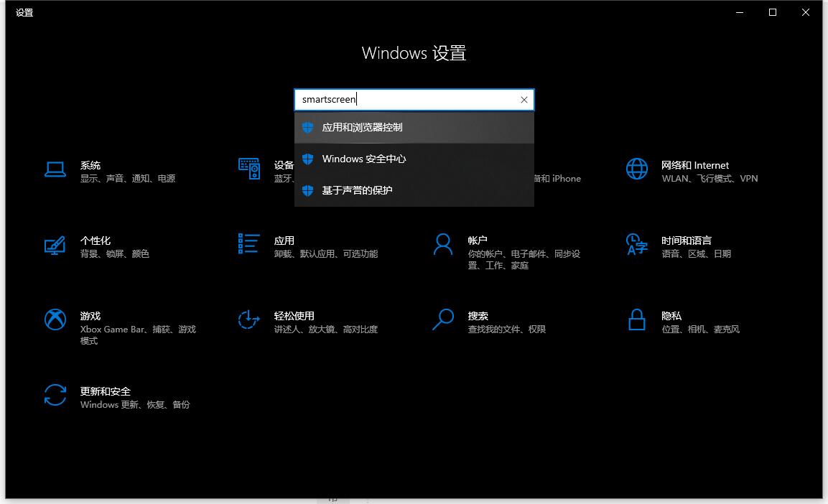Click the 搜索 magnifying glass icon
828x504 pixels.
pyautogui.click(x=443, y=319)
